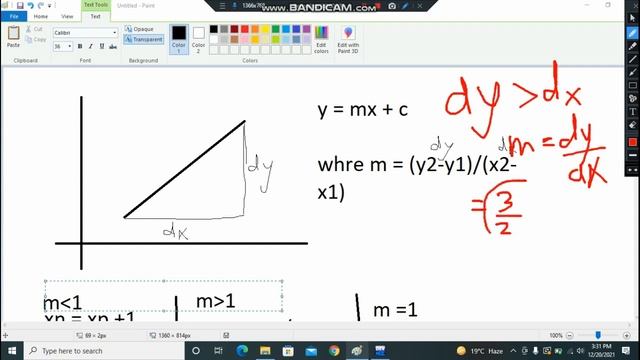Collapse the Bandicam drawing toolbar arrows
This screenshot has width=640, height=360.
coord(633,170)
